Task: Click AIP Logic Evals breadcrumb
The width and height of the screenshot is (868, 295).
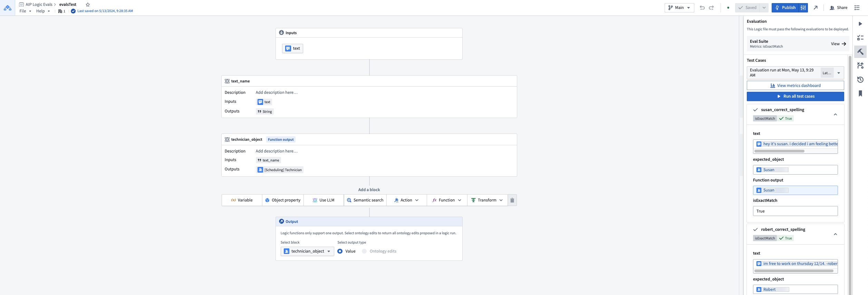Action: coord(39,4)
